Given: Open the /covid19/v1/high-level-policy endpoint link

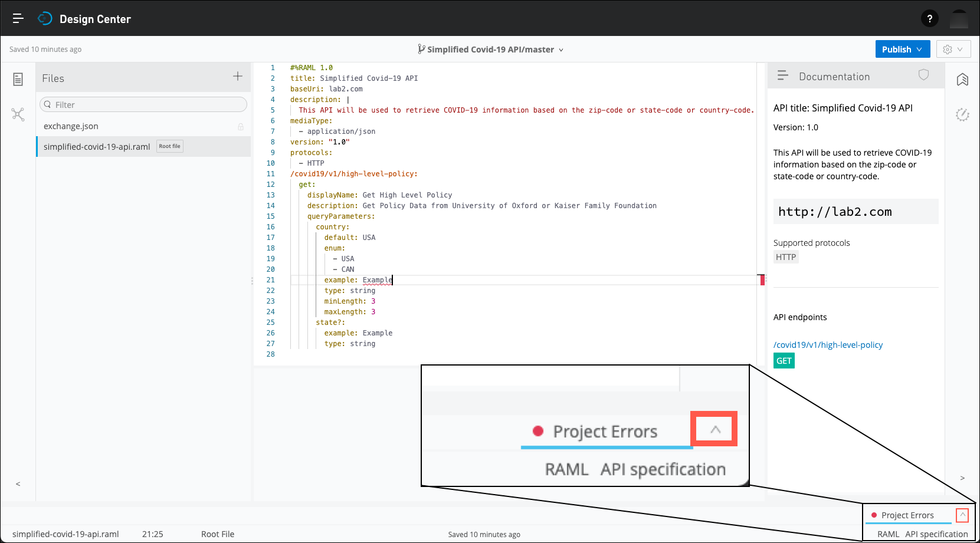Looking at the screenshot, I should tap(828, 345).
